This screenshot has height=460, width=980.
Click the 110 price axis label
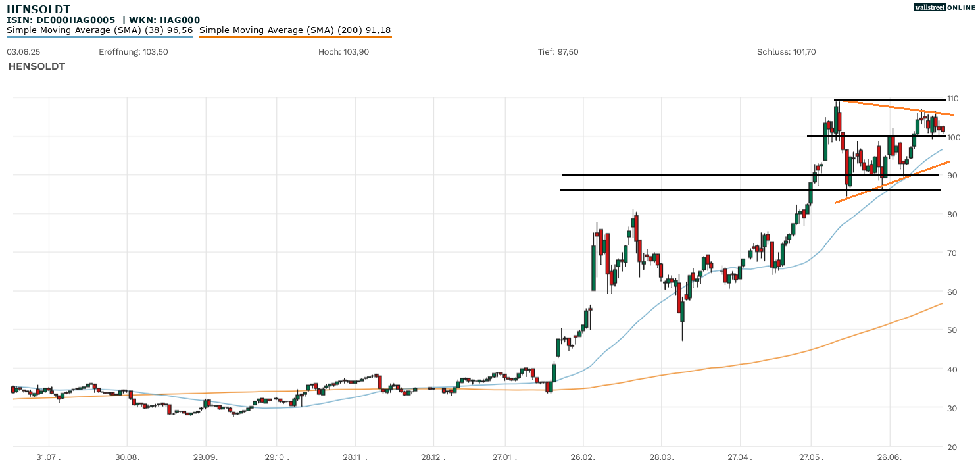click(x=952, y=99)
